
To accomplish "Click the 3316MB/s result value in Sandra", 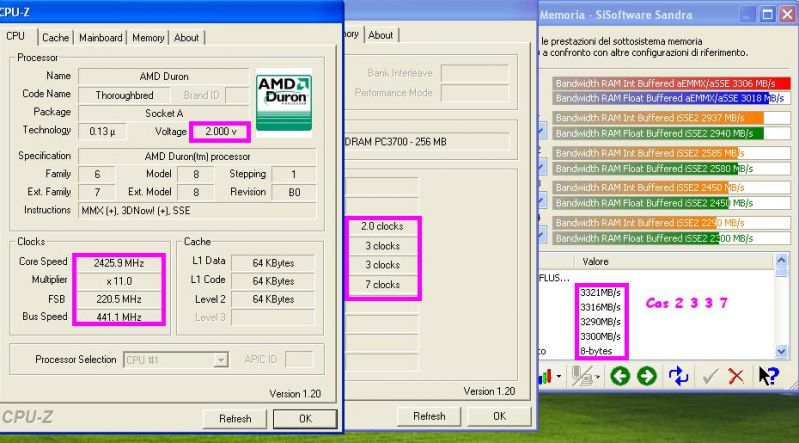I will [x=600, y=307].
